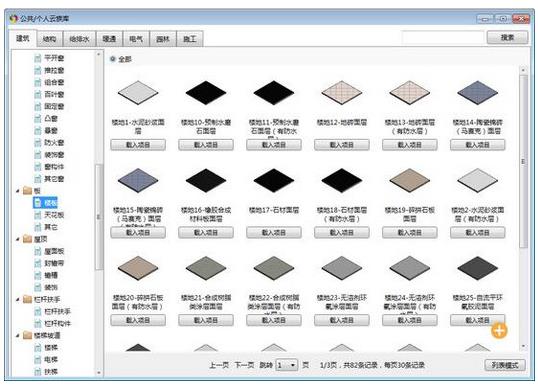Select the 楼地10 black floor thumbnail

206,93
